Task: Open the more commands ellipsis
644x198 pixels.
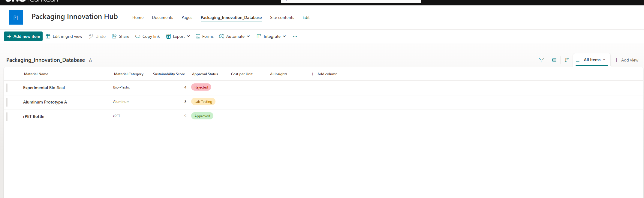Action: [x=295, y=36]
